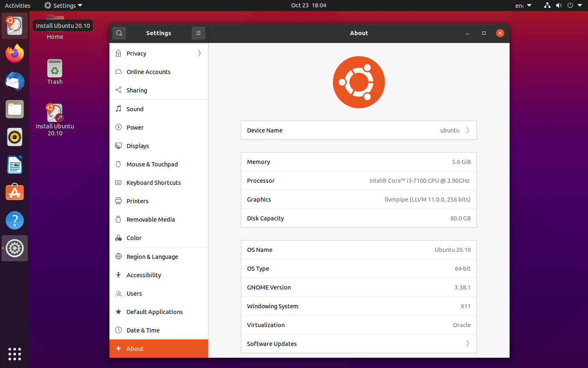Open Device Name row chevron
Image resolution: width=588 pixels, height=368 pixels.
[468, 130]
